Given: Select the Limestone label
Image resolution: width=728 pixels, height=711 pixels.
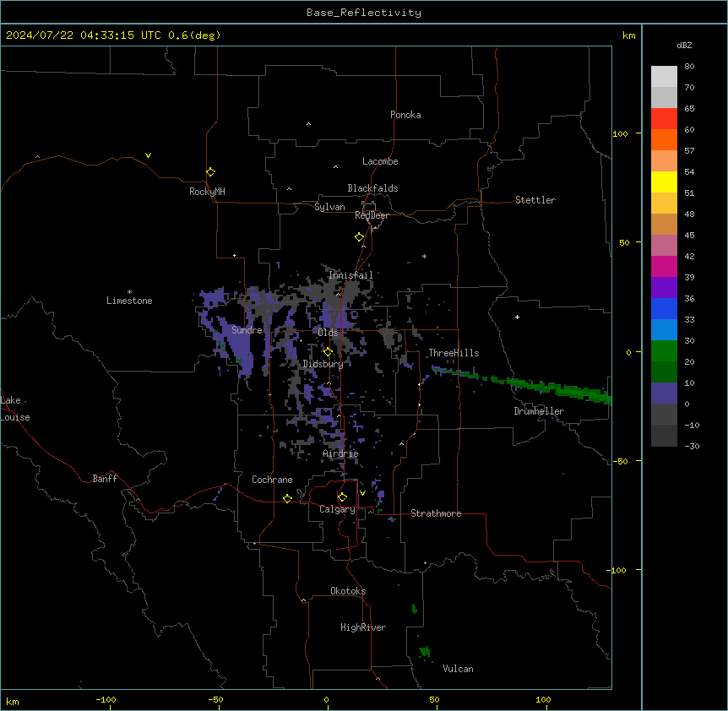Looking at the screenshot, I should (129, 301).
